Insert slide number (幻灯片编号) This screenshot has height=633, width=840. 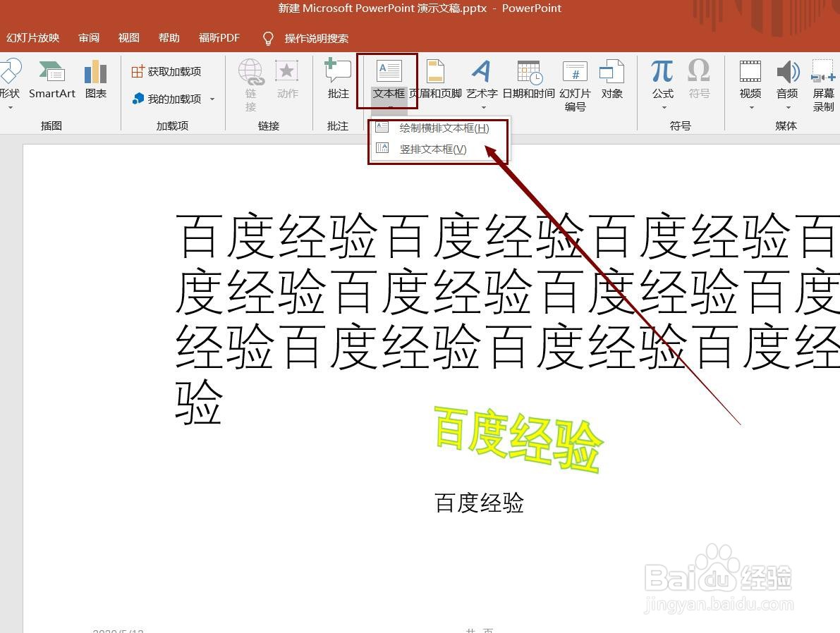coord(575,86)
